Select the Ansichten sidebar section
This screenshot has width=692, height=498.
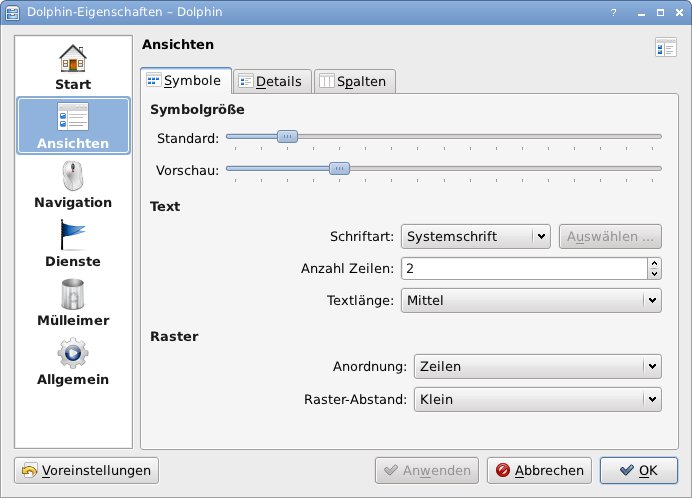click(73, 126)
